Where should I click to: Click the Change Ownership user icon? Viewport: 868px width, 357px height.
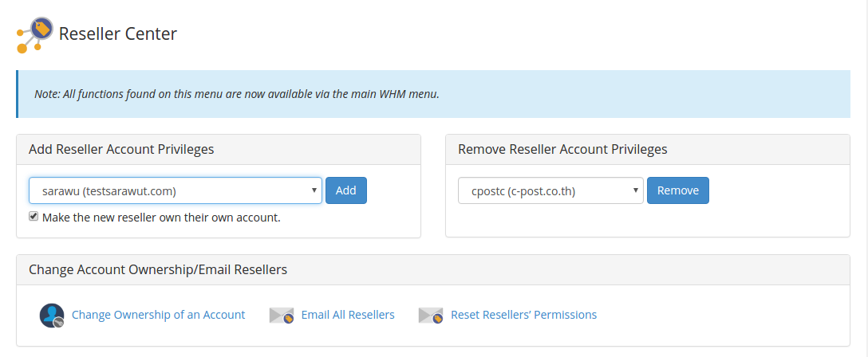[52, 316]
